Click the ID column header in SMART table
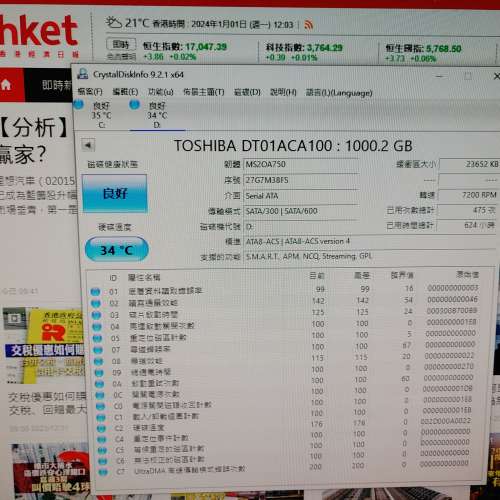 click(x=113, y=278)
